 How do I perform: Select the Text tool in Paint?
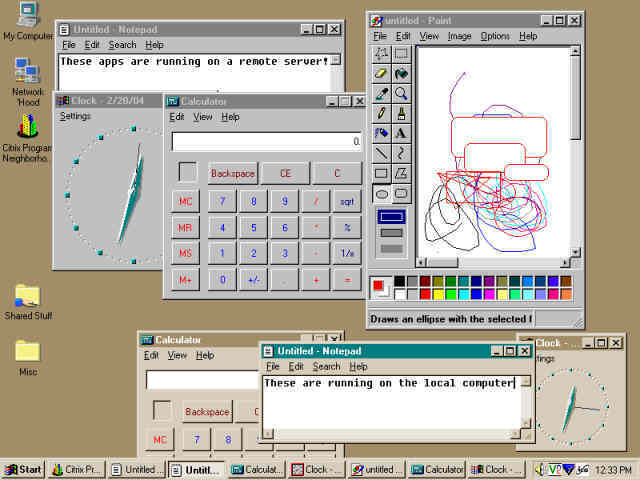(x=401, y=132)
